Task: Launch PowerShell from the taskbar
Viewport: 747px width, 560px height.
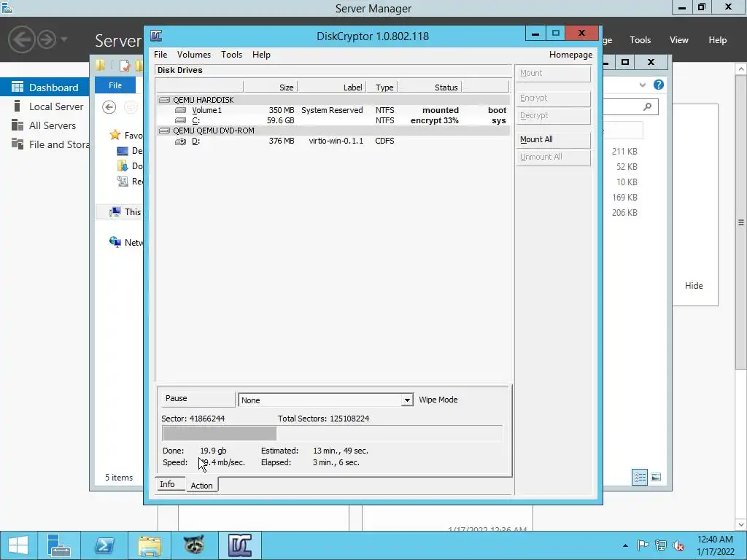Action: click(104, 545)
